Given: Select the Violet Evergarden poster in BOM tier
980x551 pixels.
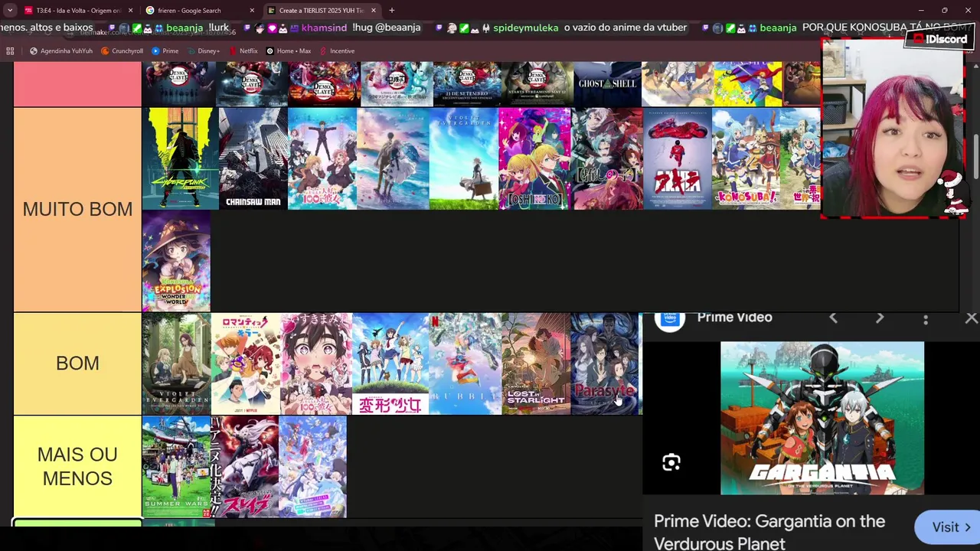Looking at the screenshot, I should click(x=176, y=364).
